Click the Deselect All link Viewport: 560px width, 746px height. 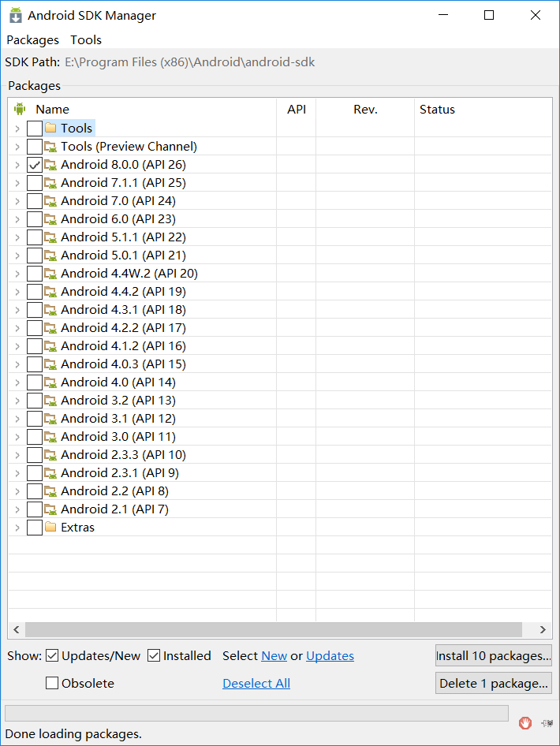[x=256, y=683]
